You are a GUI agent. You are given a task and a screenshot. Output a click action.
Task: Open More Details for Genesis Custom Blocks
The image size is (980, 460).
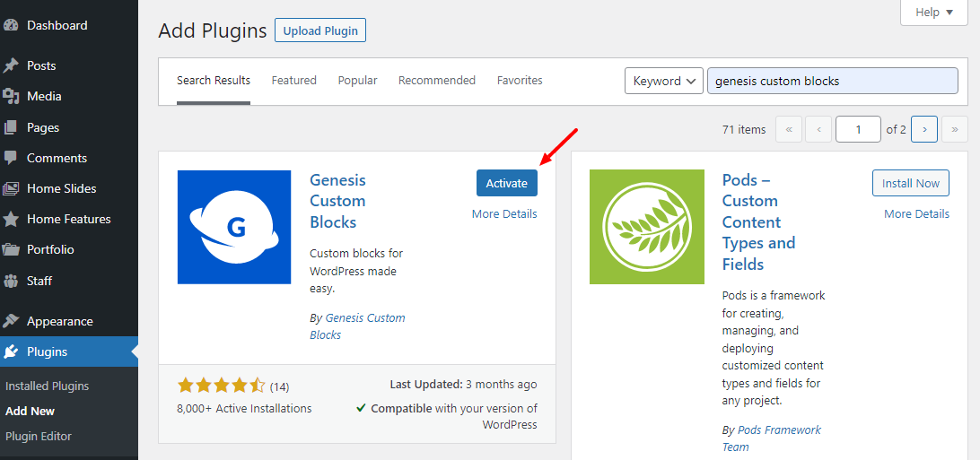point(504,213)
